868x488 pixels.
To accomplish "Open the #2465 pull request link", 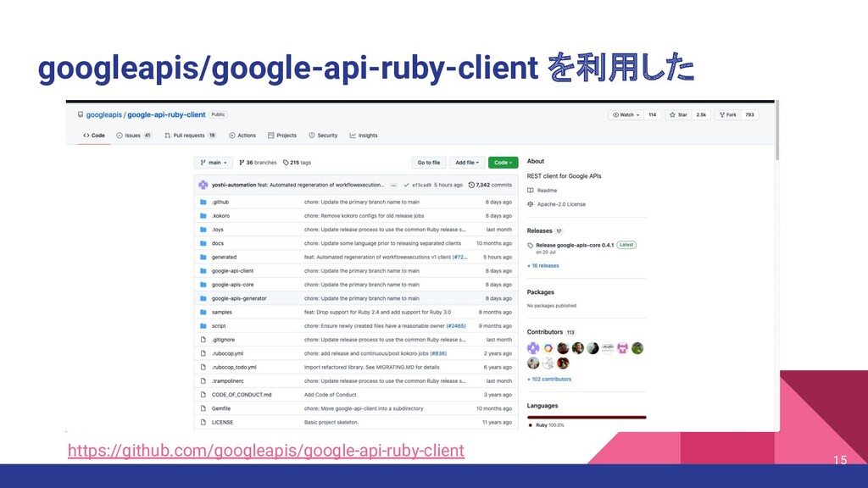I will coord(456,326).
